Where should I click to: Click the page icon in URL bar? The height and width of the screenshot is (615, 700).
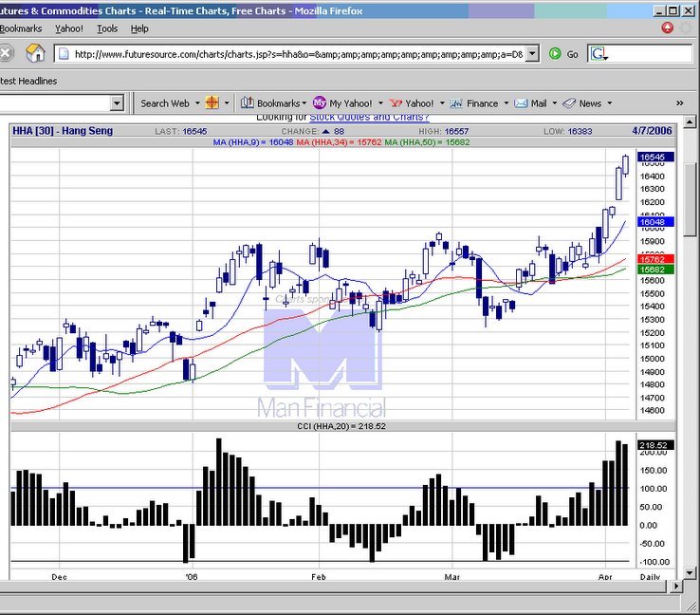(x=64, y=54)
